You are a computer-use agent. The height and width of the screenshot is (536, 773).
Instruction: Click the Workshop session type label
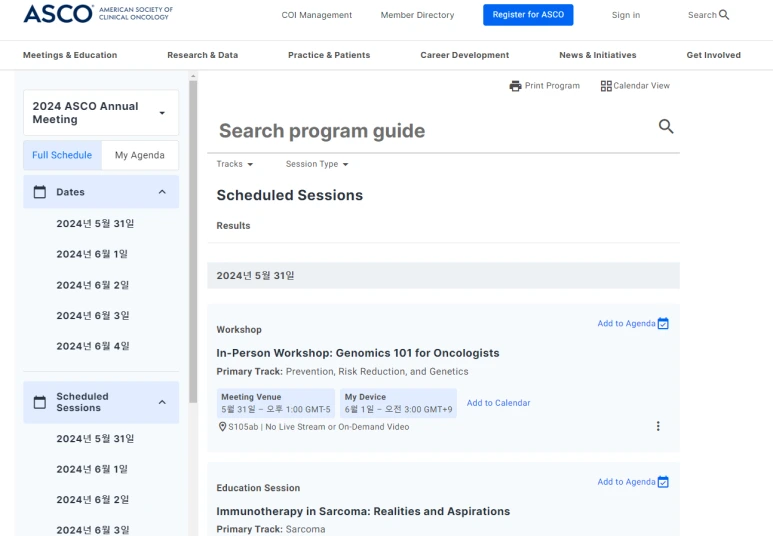coord(239,330)
